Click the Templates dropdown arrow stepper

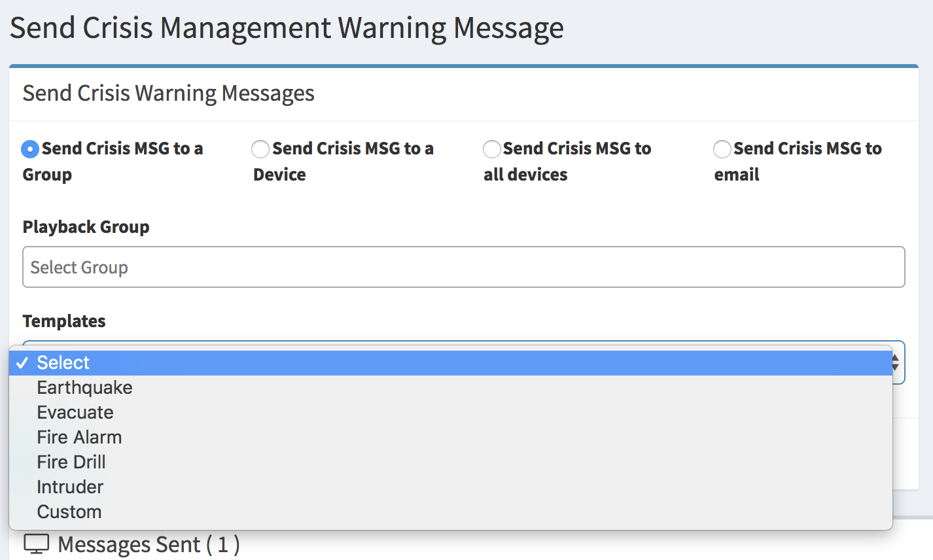(896, 363)
